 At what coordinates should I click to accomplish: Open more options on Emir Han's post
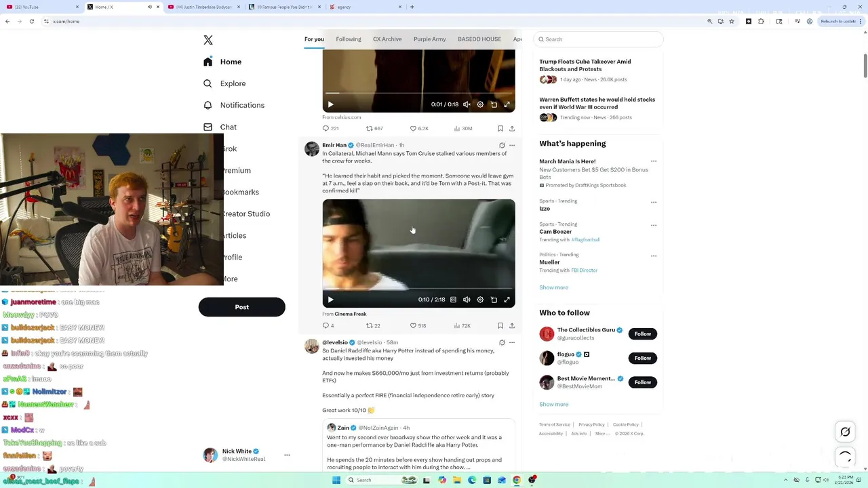[x=512, y=145]
